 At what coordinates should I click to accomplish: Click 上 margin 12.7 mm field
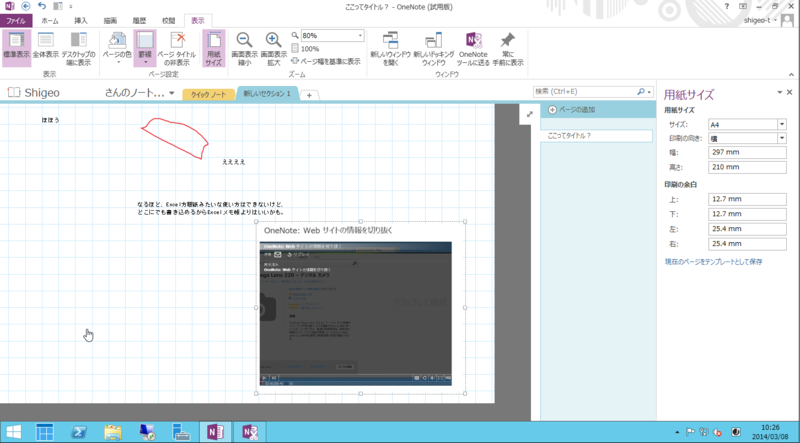[747, 199]
